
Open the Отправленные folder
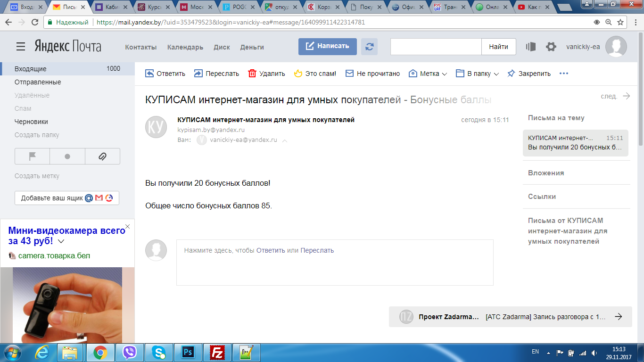click(x=38, y=82)
